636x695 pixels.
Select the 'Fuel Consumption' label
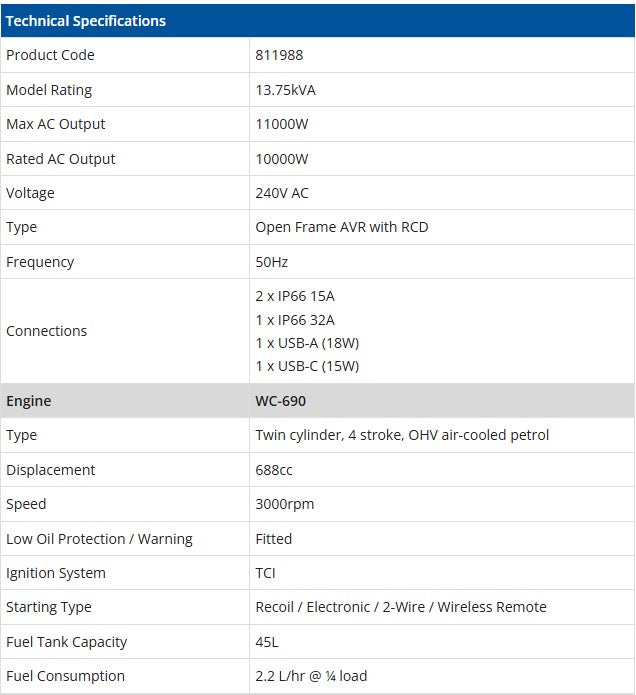pos(65,676)
